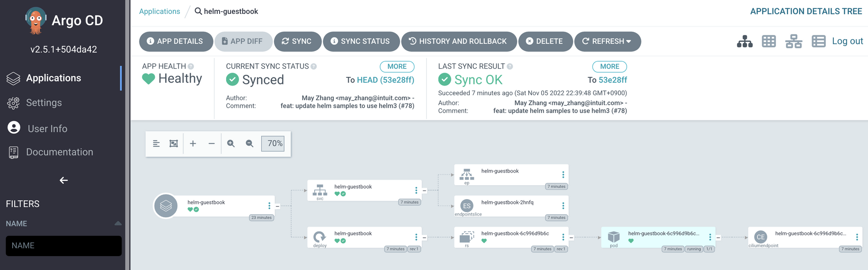The image size is (868, 270).
Task: Select the ES endpointslice node icon
Action: [x=467, y=206]
